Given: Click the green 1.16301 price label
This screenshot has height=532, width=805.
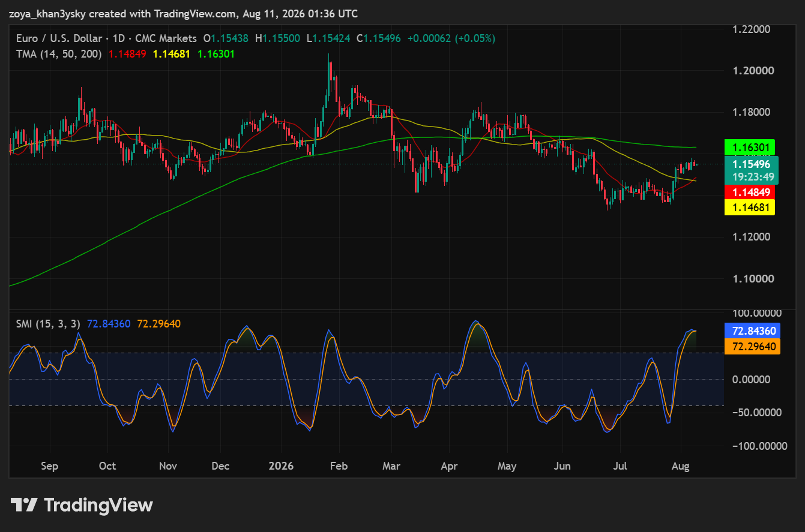Looking at the screenshot, I should [750, 146].
